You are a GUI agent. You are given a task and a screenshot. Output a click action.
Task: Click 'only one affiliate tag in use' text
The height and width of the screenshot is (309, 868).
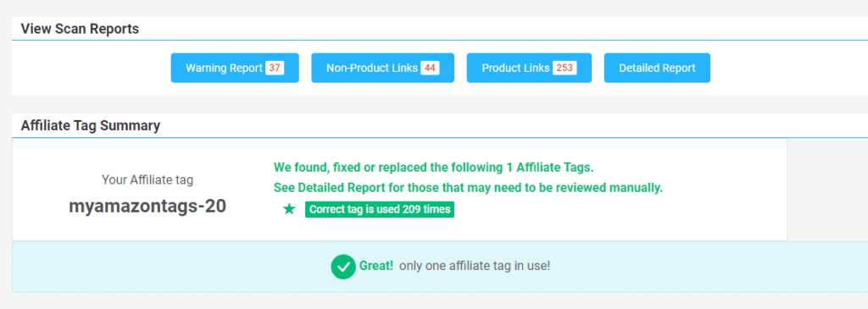click(475, 266)
